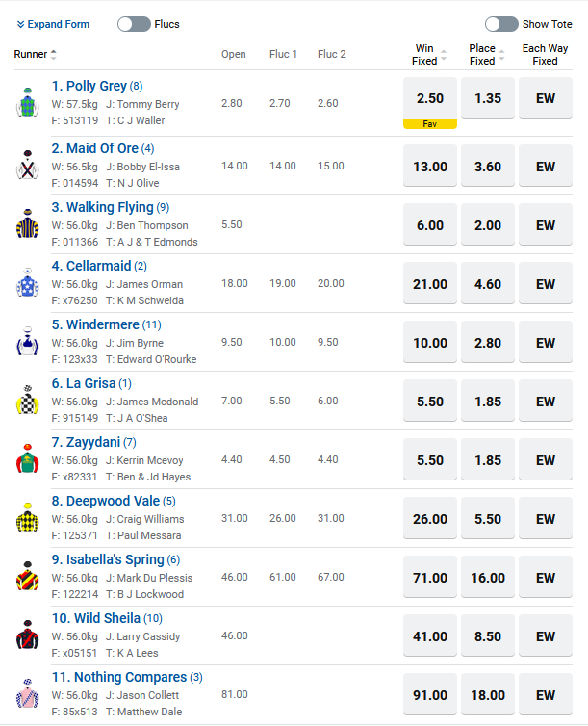This screenshot has width=588, height=726.
Task: Sort by Win Fixed odds
Action: (444, 55)
